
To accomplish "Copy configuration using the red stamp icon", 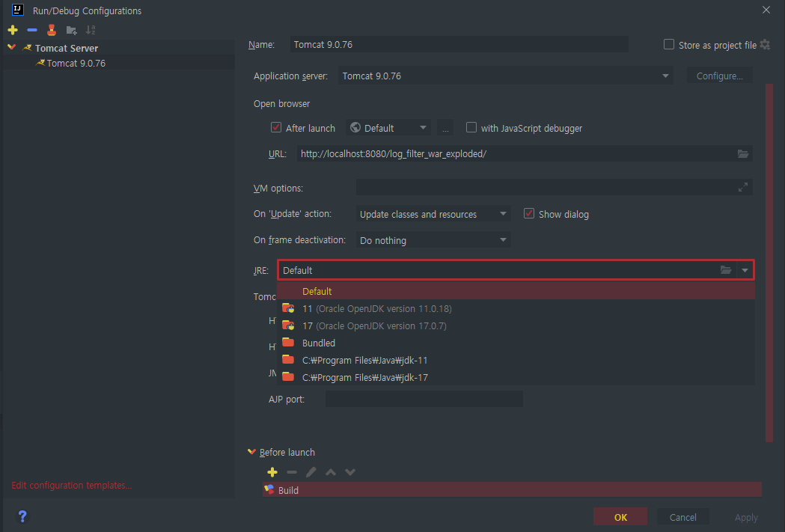I will (52, 30).
